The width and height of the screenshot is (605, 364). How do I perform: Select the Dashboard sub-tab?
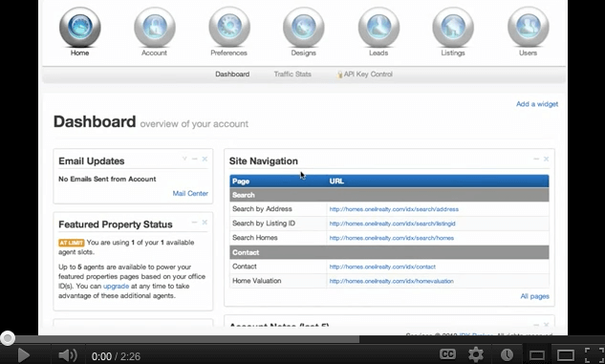coord(232,74)
